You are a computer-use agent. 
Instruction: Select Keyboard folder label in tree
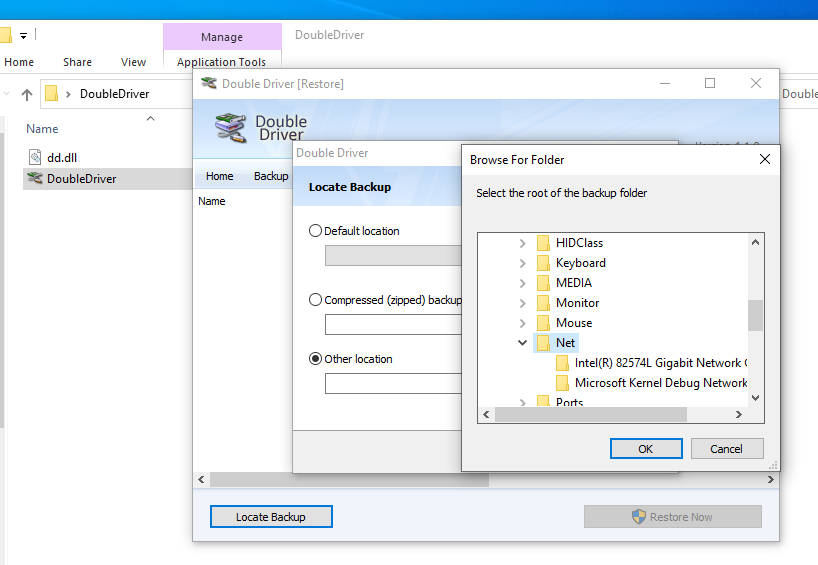[581, 263]
